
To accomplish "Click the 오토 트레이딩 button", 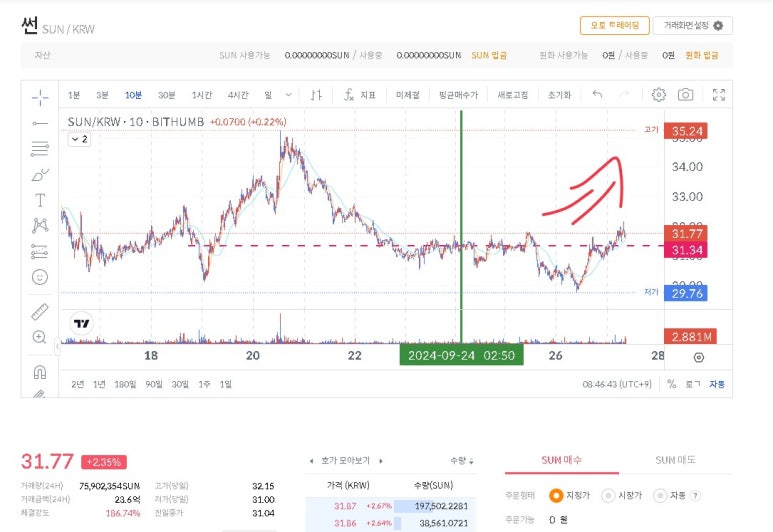I will point(615,26).
